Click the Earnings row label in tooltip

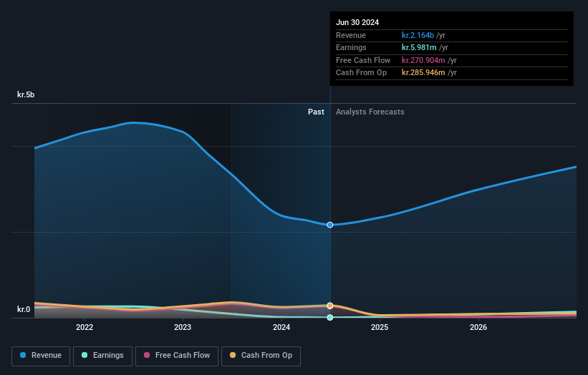(351, 47)
